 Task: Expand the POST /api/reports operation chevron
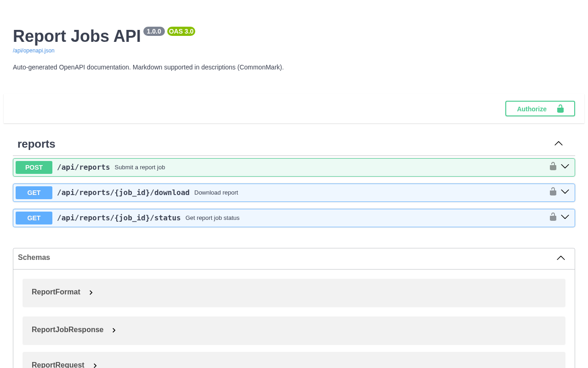pos(565,167)
